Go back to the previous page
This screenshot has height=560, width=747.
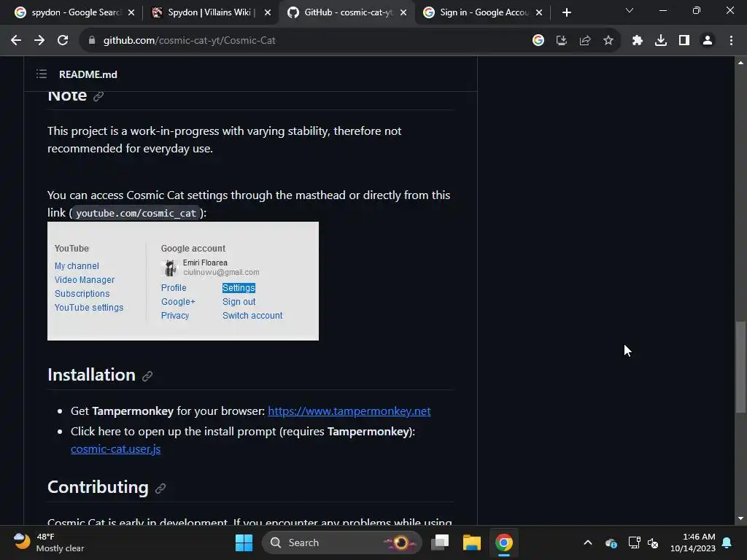pos(16,41)
